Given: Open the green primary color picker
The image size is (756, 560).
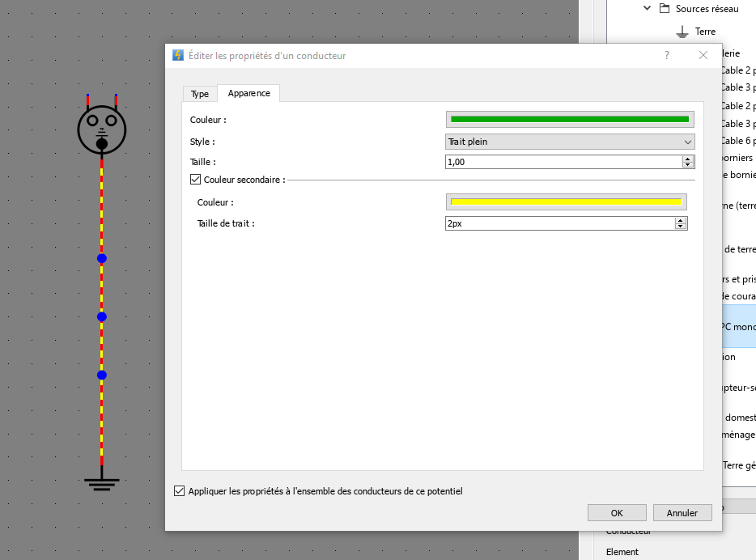Looking at the screenshot, I should [x=570, y=120].
